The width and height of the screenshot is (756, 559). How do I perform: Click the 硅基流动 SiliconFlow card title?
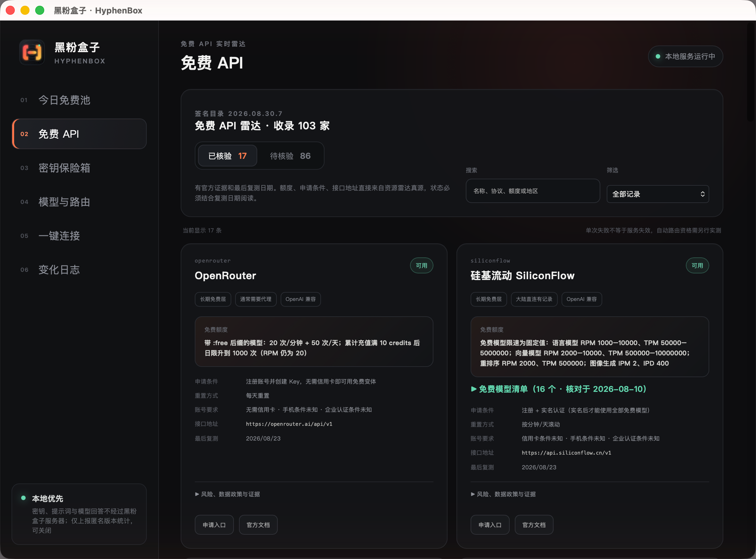(522, 276)
